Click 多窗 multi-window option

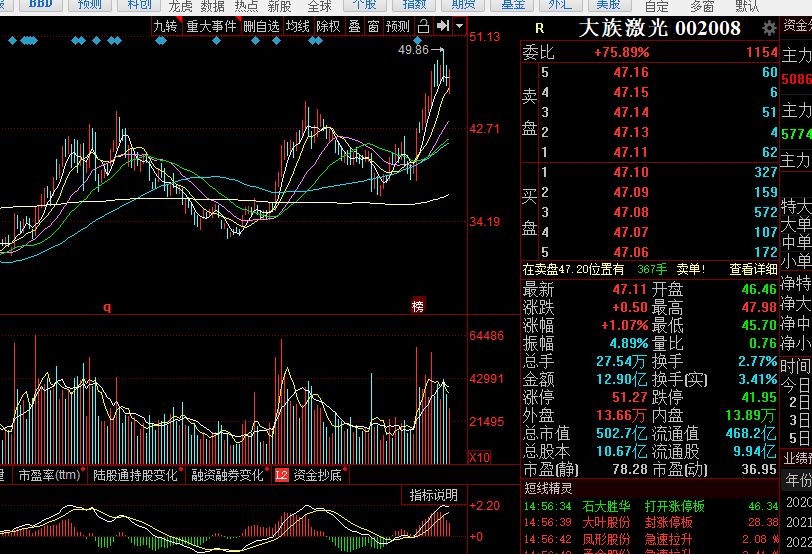click(702, 6)
